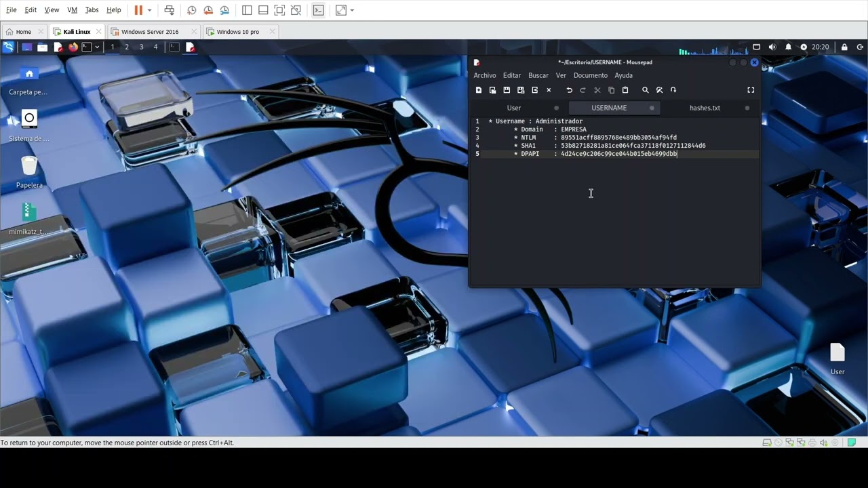Click Send Ctrl+Alt+Del icon in VMware toolbar
This screenshot has height=488, width=868.
pyautogui.click(x=170, y=10)
